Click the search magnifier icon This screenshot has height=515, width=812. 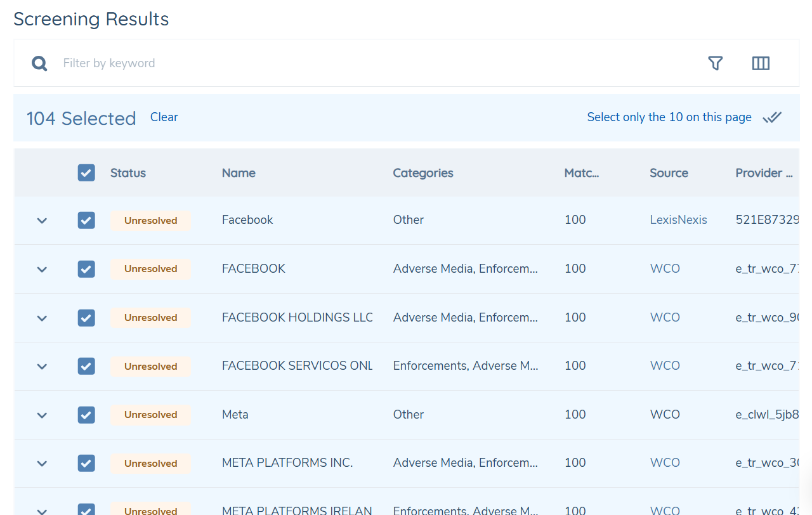(x=39, y=63)
